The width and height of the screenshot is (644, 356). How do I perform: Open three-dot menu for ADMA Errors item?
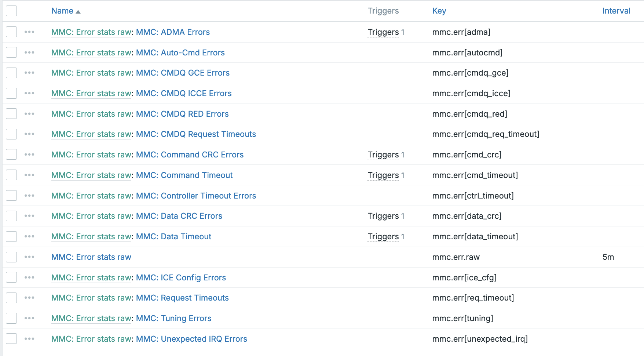pos(29,32)
